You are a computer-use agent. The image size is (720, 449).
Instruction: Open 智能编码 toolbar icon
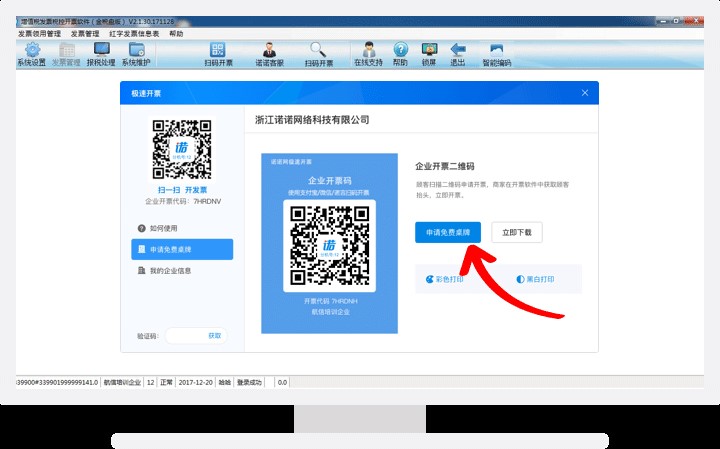point(496,50)
